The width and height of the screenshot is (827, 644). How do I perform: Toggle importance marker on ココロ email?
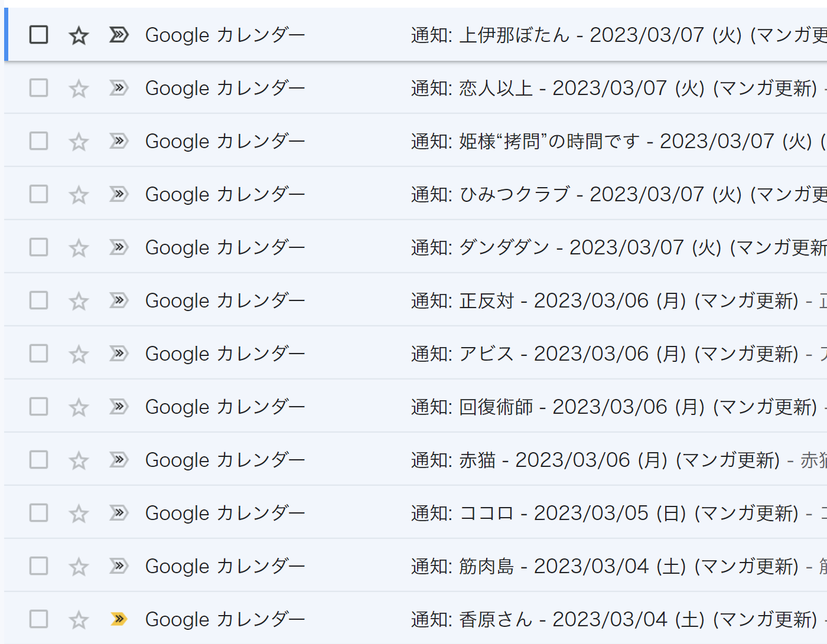119,513
